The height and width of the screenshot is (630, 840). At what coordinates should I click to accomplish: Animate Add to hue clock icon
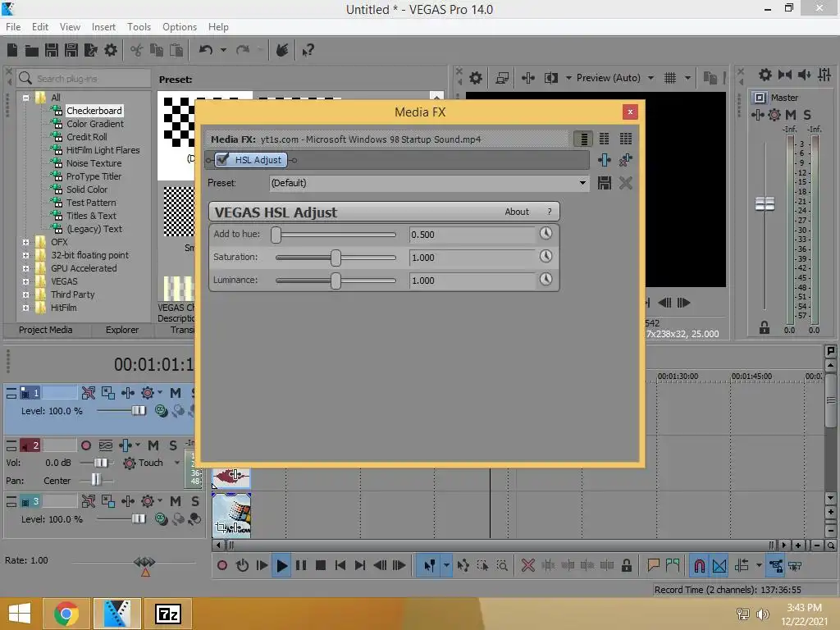tap(546, 233)
